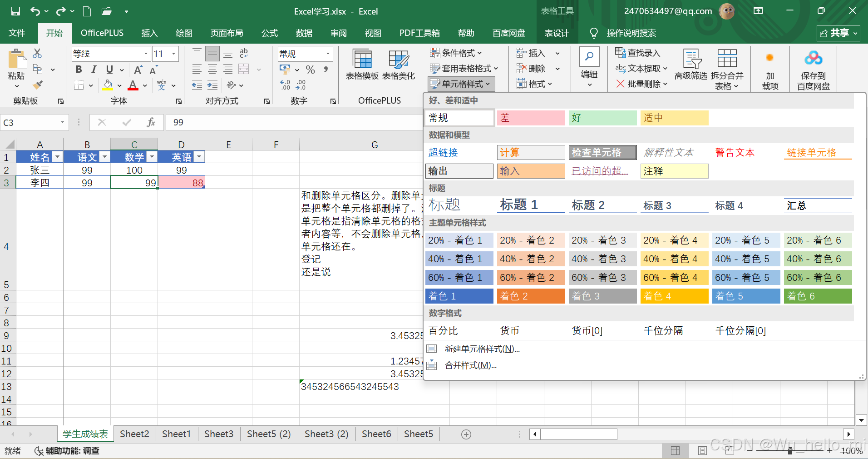This screenshot has width=868, height=459.
Task: Switch to Sheet2 tab
Action: [134, 434]
